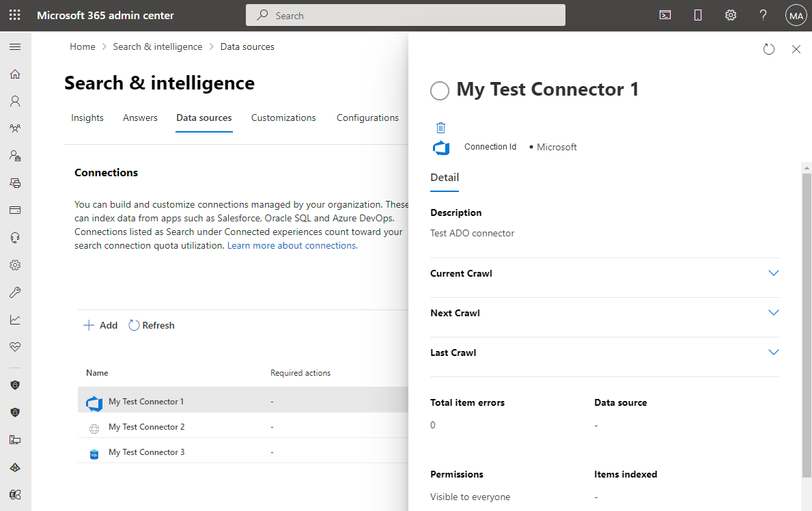This screenshot has height=511, width=812.
Task: Open the Settings gear in the left sidebar
Action: pos(15,264)
